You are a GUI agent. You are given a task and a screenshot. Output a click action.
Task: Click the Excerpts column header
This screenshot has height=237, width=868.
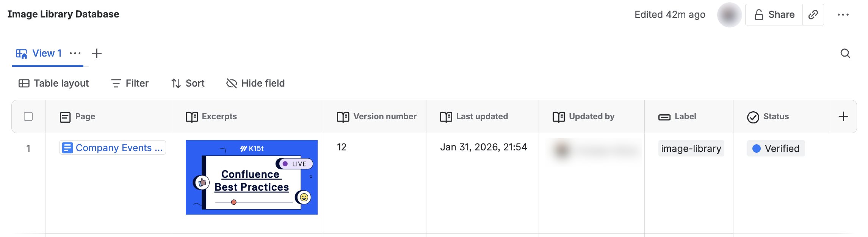(219, 117)
